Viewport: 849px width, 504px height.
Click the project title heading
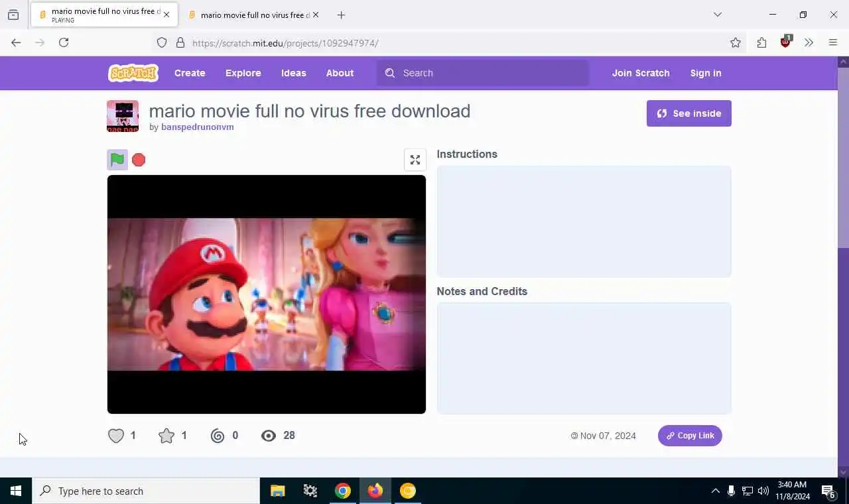click(x=309, y=111)
